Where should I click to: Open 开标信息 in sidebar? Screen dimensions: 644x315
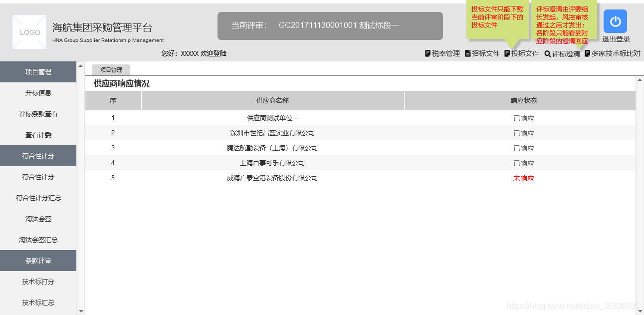[x=38, y=93]
